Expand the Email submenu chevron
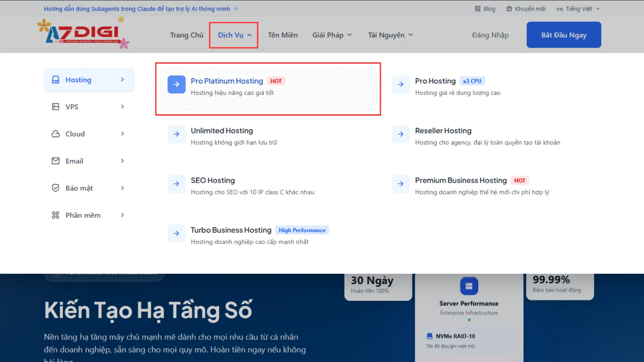Screen dimensions: 644x362 [122, 161]
